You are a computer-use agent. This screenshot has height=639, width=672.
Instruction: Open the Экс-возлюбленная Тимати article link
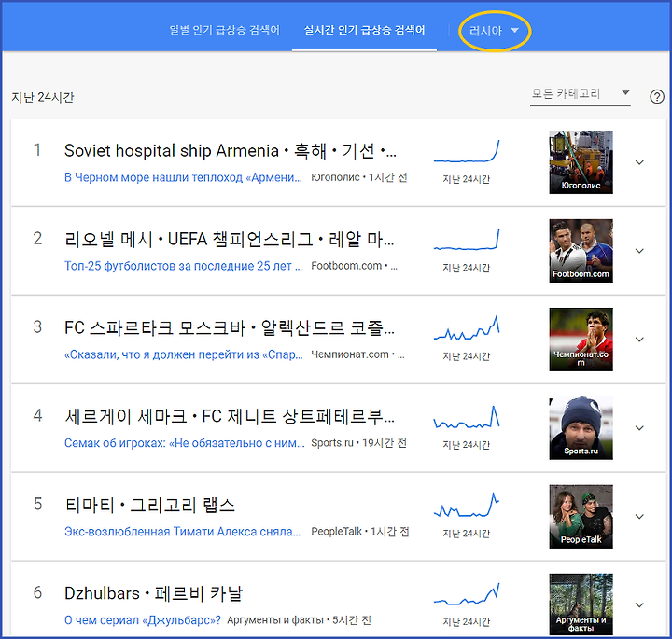coord(182,532)
